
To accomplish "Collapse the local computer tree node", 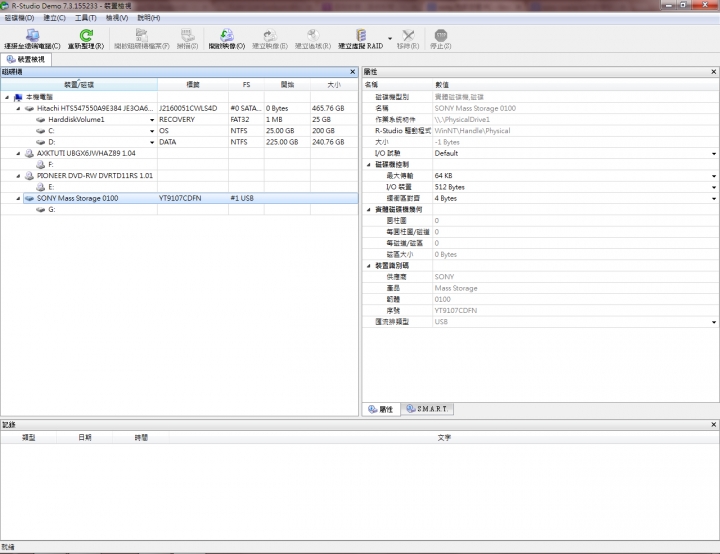I will [7, 97].
